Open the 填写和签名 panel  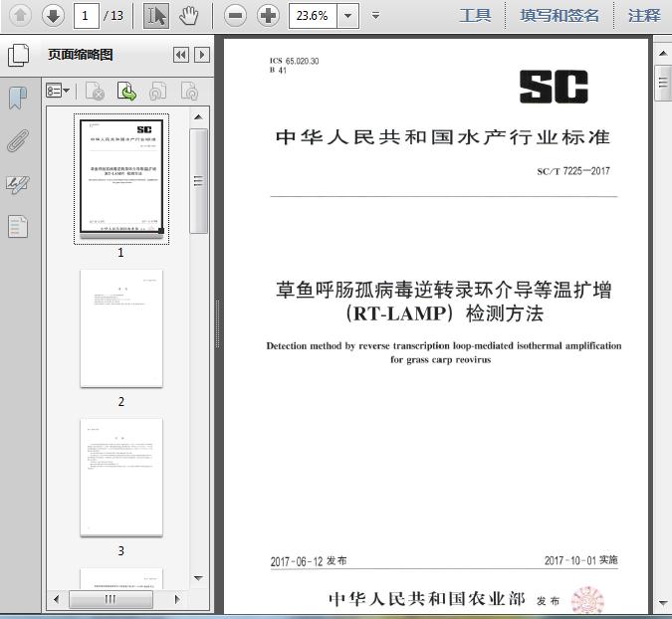click(x=560, y=16)
